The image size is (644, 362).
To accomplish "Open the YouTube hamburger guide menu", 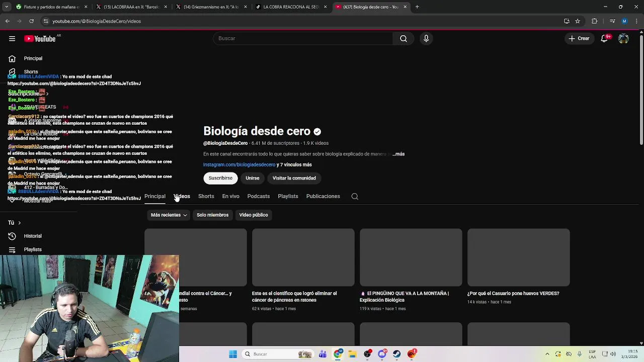I will coord(12,39).
